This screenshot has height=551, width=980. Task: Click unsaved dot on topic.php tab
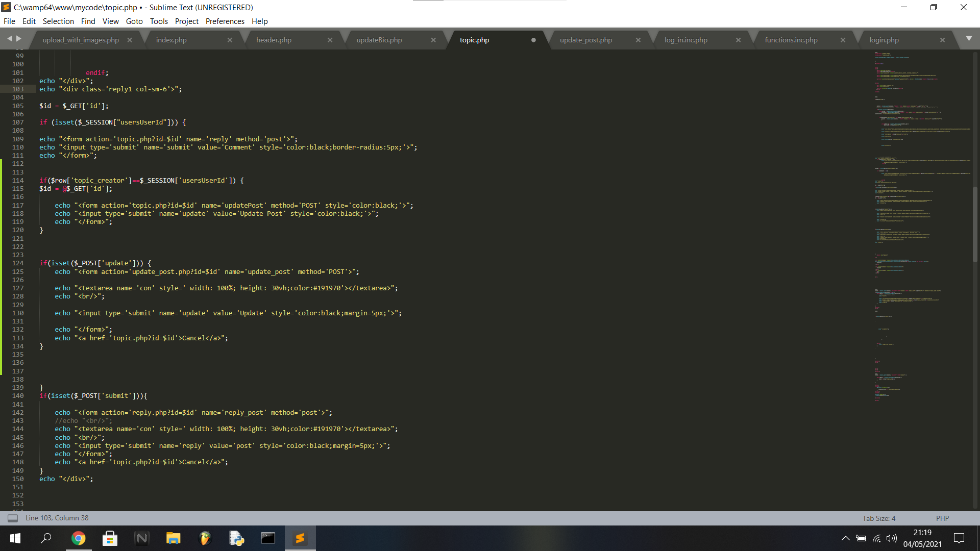(x=533, y=40)
